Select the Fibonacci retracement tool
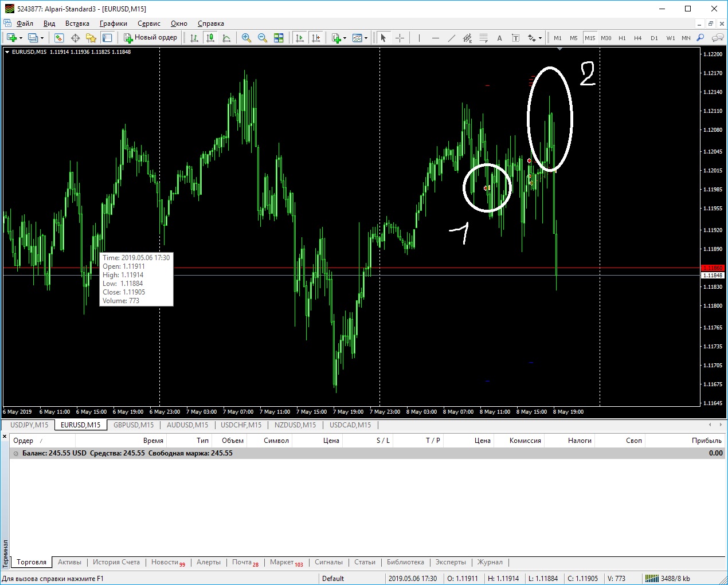Image resolution: width=728 pixels, height=585 pixels. (483, 38)
